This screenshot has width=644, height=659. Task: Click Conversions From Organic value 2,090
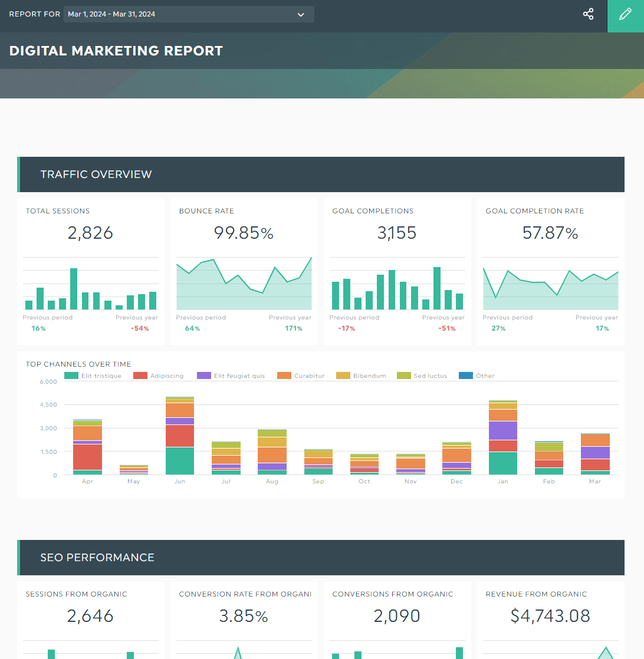[x=397, y=616]
